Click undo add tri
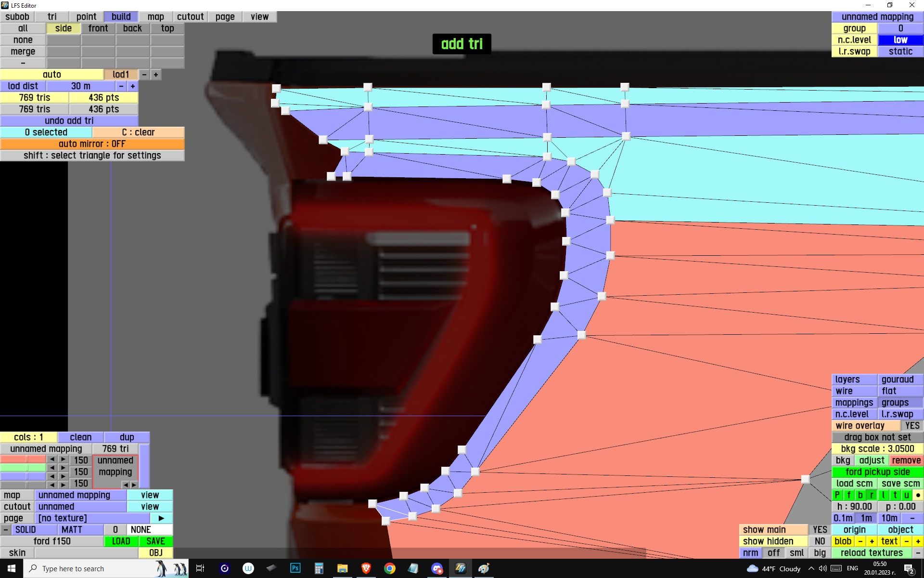The height and width of the screenshot is (578, 924). (x=69, y=121)
